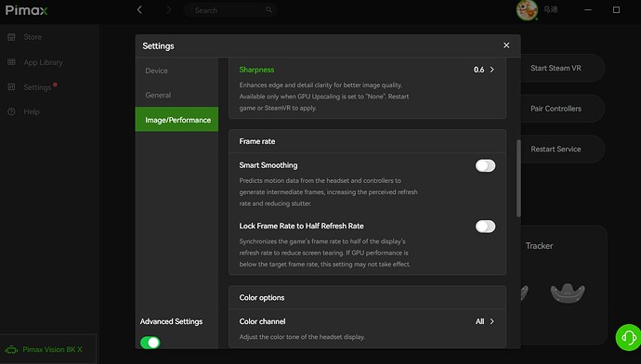The image size is (641, 364).
Task: Open Store in the sidebar
Action: pos(33,37)
